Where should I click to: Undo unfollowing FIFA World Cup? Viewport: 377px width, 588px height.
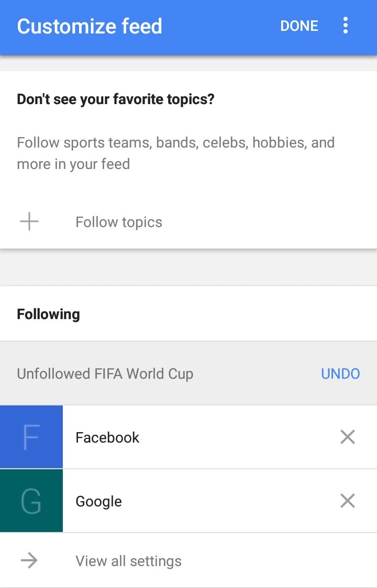pos(340,374)
